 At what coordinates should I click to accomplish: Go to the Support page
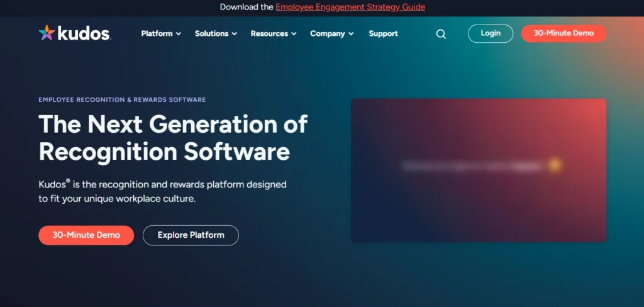(x=383, y=34)
